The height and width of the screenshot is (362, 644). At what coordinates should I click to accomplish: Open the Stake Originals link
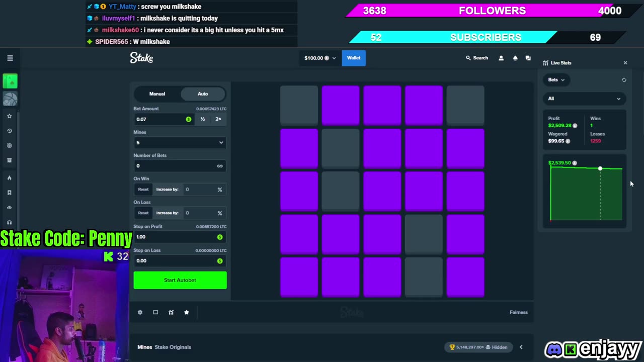click(x=173, y=347)
